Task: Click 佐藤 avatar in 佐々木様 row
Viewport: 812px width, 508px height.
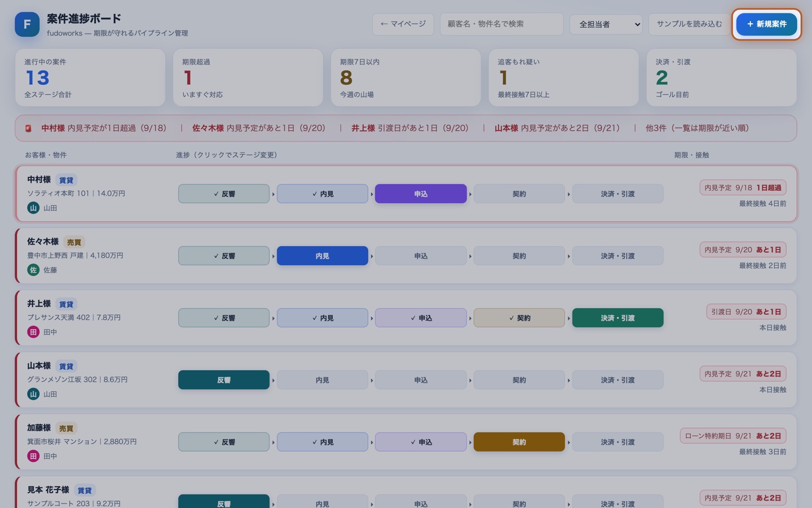Action: coord(33,270)
